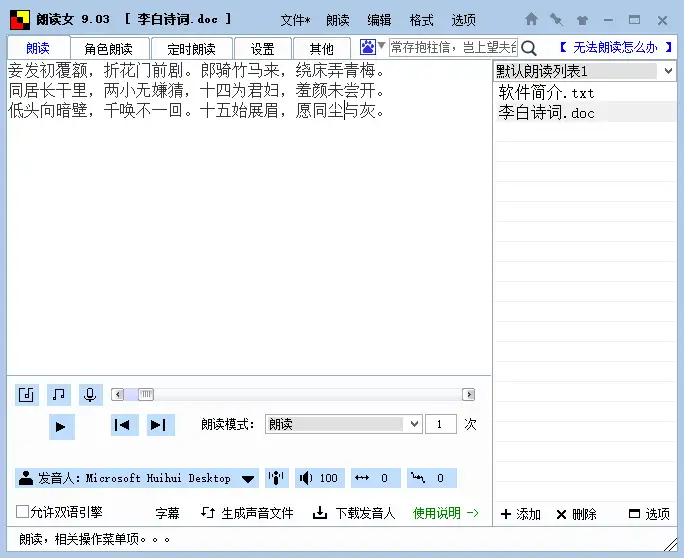684x558 pixels.
Task: Open the 格式 menu
Action: [421, 20]
